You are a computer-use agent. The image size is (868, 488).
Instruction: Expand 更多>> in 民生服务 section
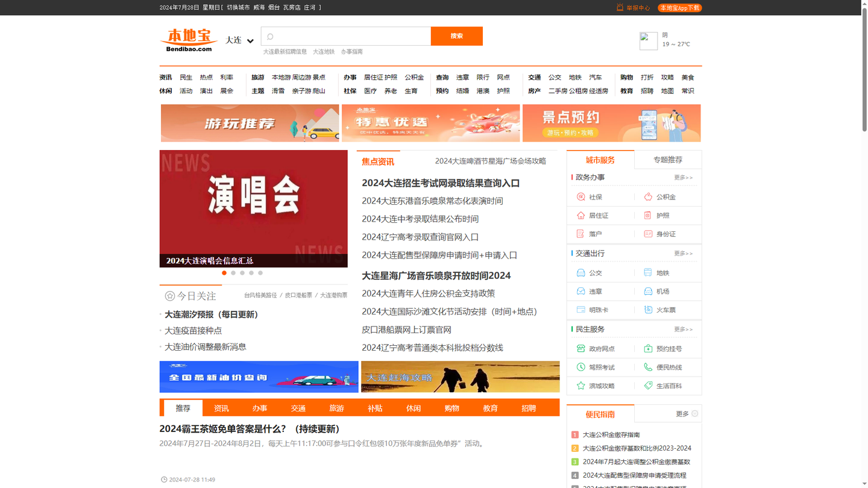pyautogui.click(x=684, y=330)
